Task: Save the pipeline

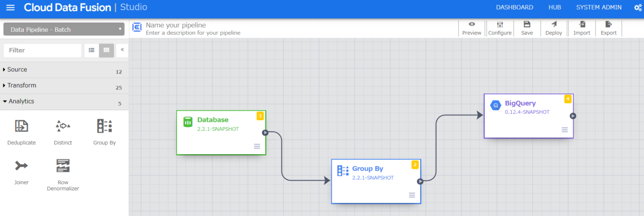Action: click(527, 28)
